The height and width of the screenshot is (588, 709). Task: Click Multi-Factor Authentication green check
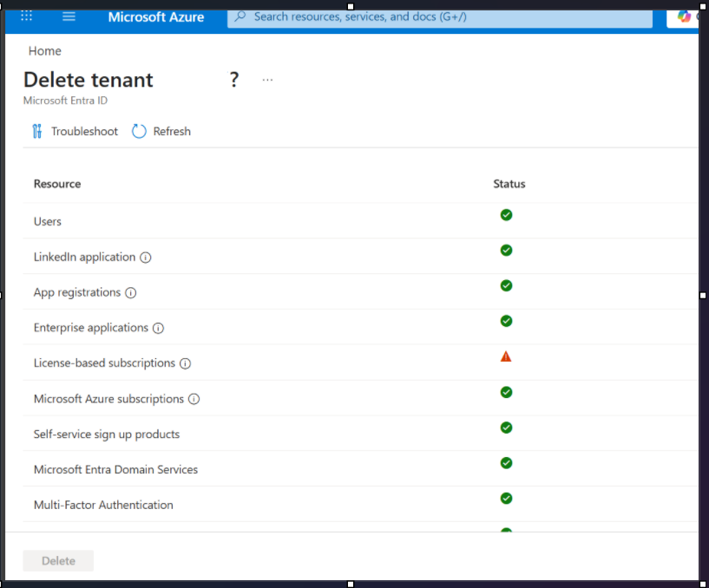[x=507, y=498]
